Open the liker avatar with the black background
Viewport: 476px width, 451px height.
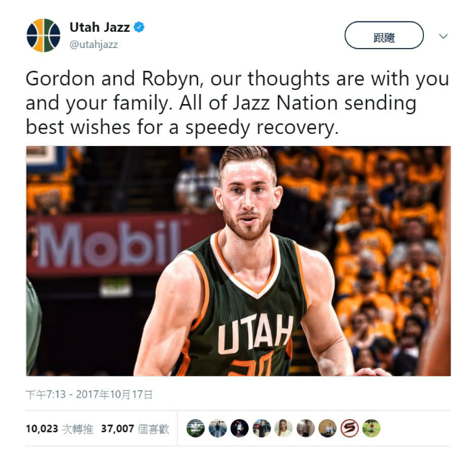tap(239, 428)
